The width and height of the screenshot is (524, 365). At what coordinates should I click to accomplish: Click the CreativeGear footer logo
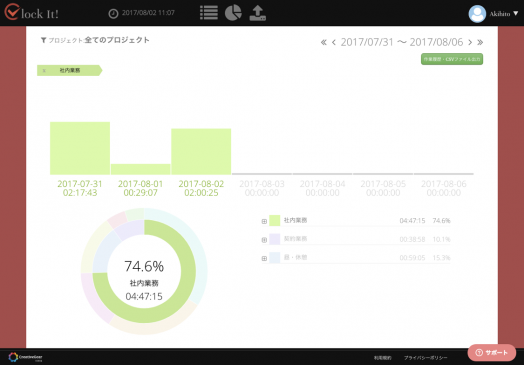pyautogui.click(x=25, y=357)
